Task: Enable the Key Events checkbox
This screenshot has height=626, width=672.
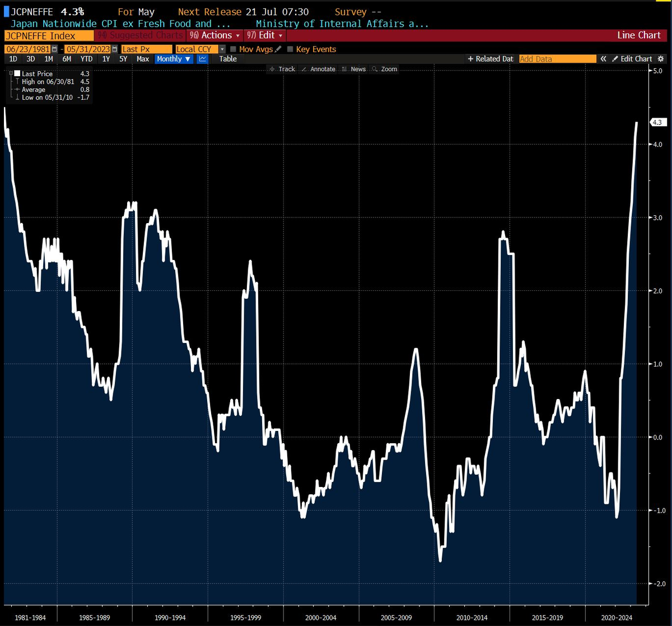Action: (290, 49)
